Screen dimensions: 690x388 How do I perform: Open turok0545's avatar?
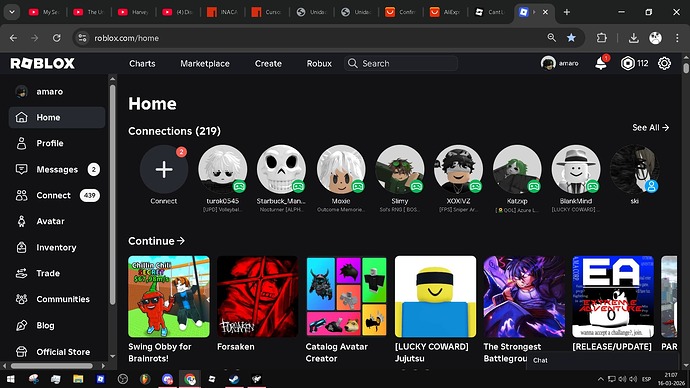pyautogui.click(x=222, y=169)
